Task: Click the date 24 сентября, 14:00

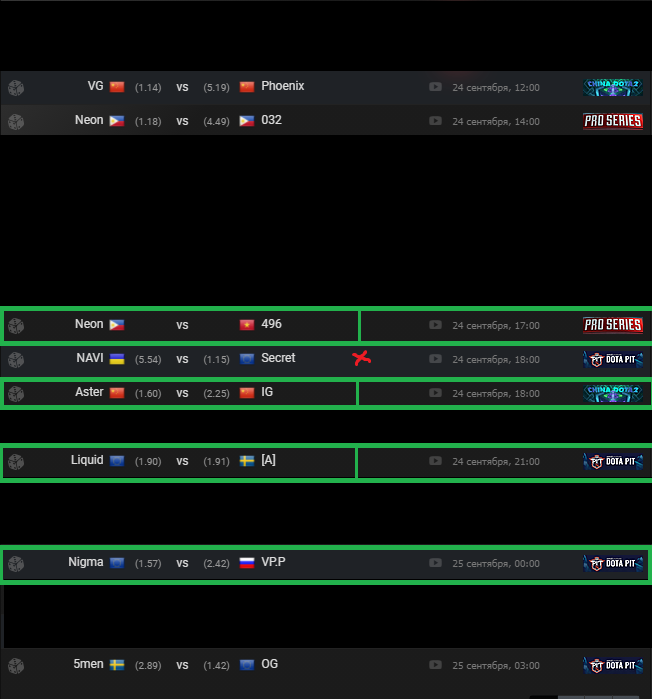Action: 496,122
